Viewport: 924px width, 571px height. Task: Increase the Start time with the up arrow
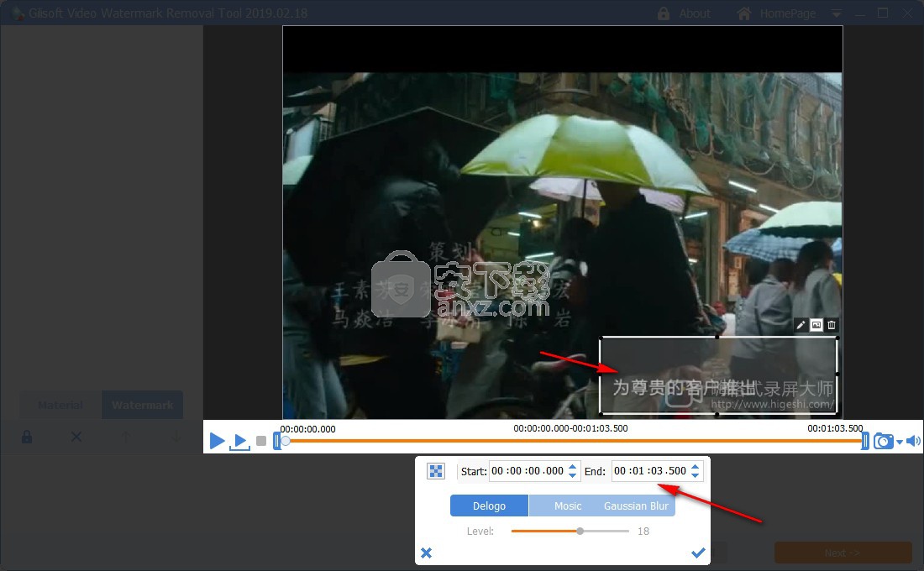click(x=572, y=466)
